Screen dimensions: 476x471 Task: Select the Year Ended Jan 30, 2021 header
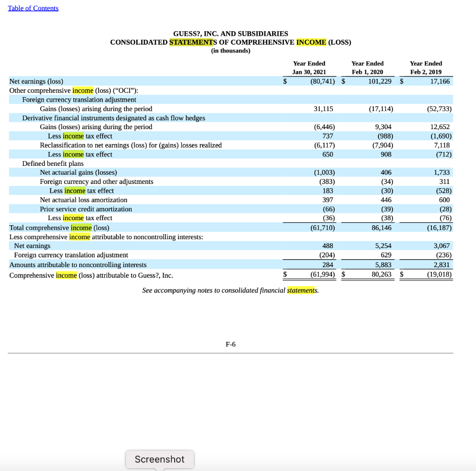(309, 67)
